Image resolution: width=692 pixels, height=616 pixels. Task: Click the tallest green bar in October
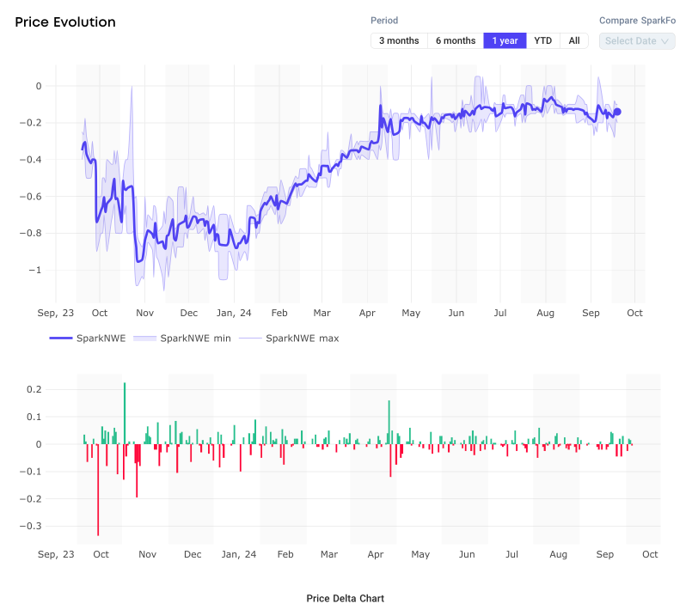tap(125, 413)
